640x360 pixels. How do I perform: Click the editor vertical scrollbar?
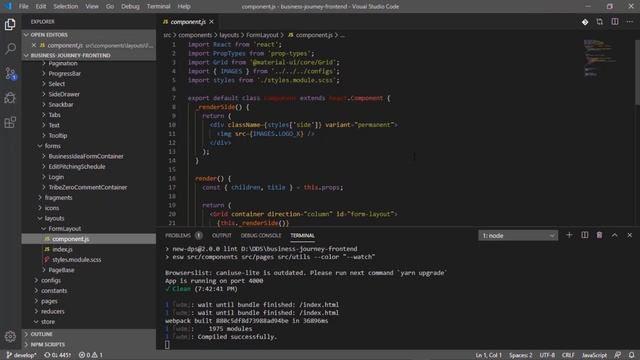637,73
